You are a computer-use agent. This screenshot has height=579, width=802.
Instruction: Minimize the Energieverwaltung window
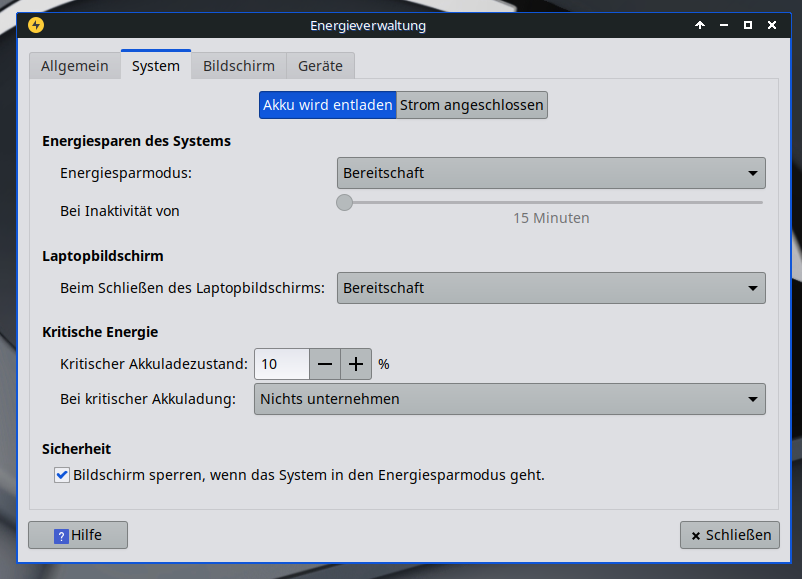tap(724, 25)
